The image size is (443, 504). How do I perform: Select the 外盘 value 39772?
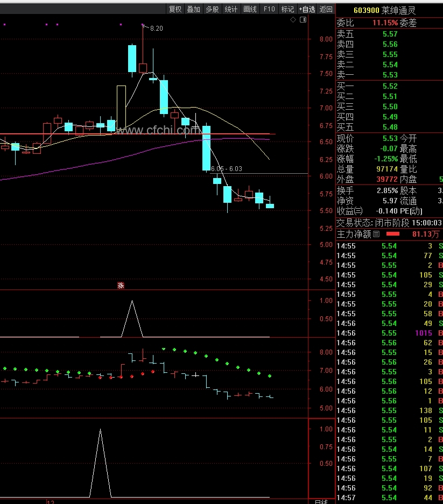click(x=387, y=179)
